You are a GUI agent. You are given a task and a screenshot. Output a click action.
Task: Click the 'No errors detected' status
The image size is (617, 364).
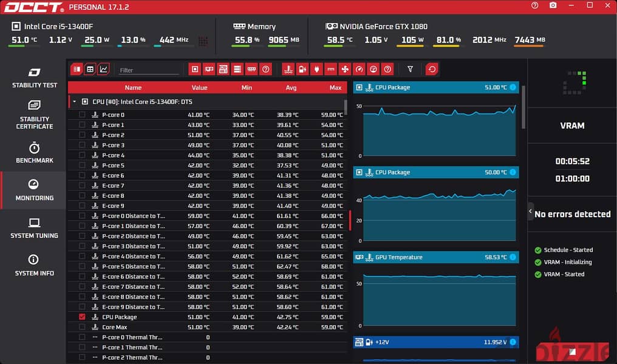pos(573,214)
